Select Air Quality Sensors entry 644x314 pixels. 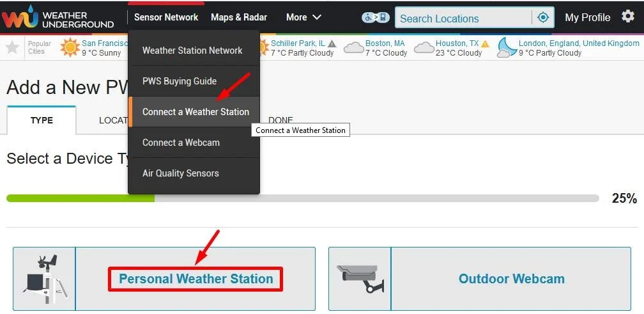194,173
